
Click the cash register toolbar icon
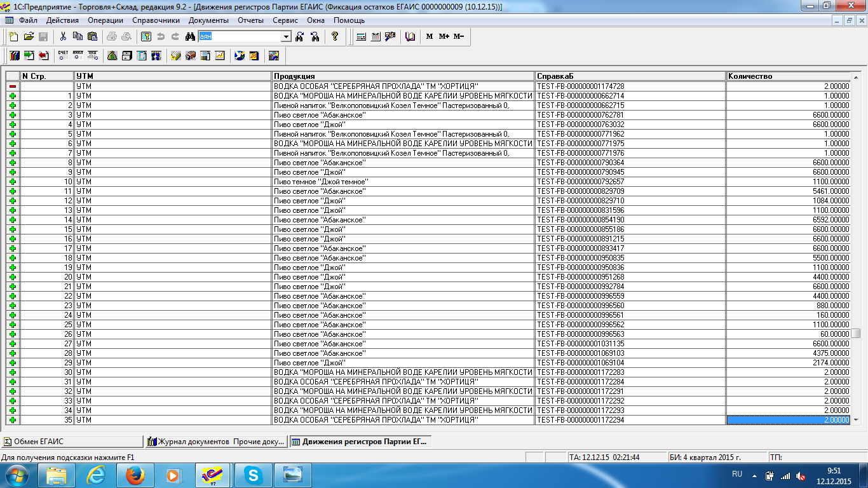tap(126, 55)
